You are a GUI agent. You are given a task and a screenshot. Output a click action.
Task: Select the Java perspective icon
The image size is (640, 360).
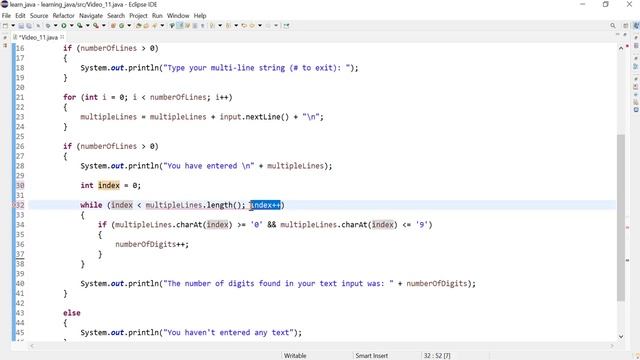coord(636,25)
